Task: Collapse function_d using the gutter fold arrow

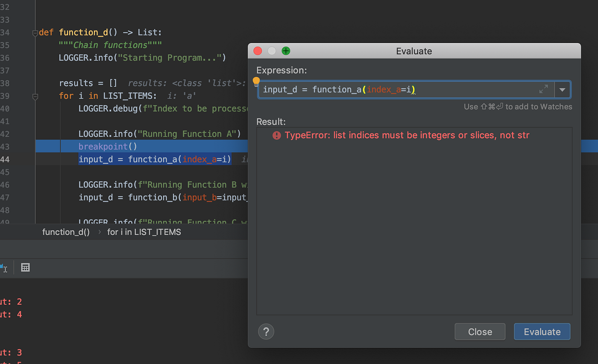Action: pyautogui.click(x=35, y=32)
